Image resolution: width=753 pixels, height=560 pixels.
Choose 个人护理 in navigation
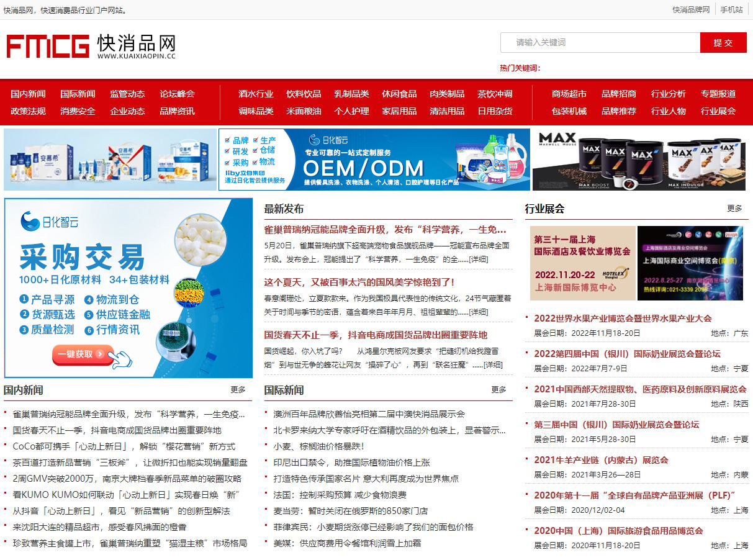pyautogui.click(x=351, y=111)
